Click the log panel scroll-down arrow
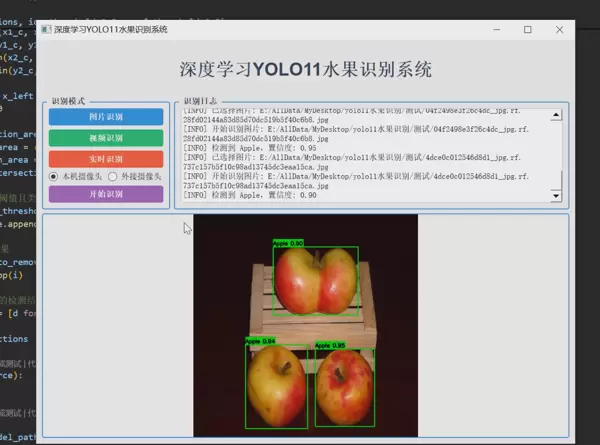Viewport: 600px width, 445px height. coord(557,197)
